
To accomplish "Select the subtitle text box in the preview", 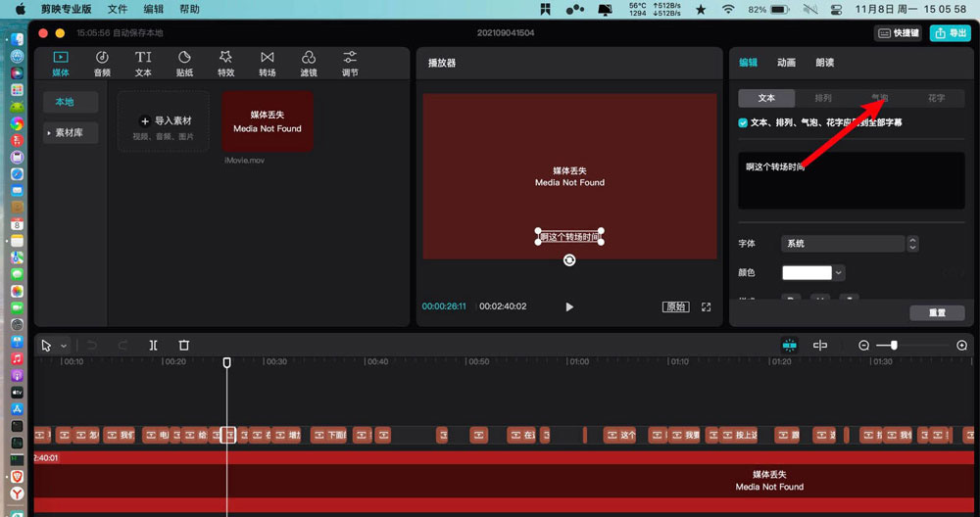I will tap(569, 237).
